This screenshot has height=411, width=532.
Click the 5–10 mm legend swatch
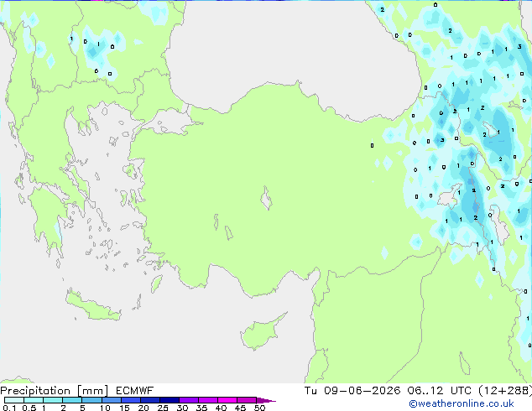[91, 400]
